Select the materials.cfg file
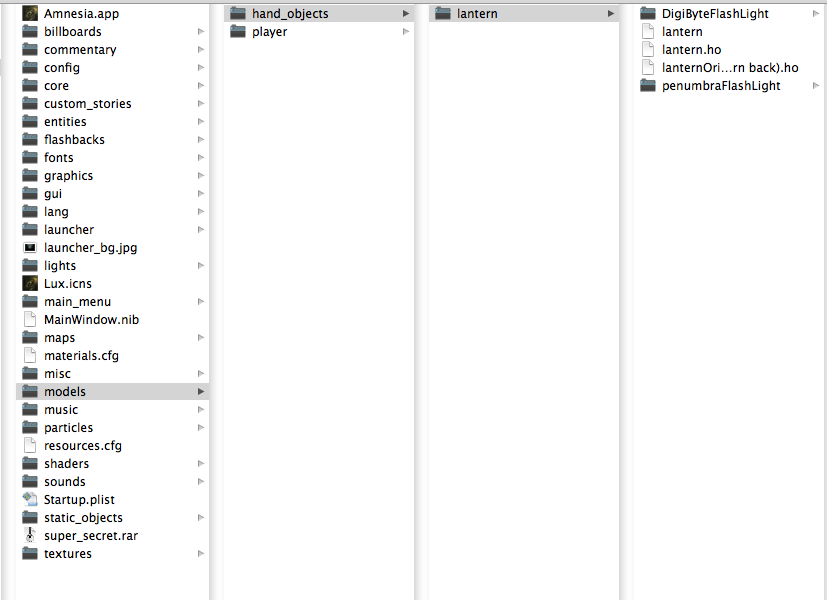This screenshot has width=827, height=600. [x=81, y=356]
